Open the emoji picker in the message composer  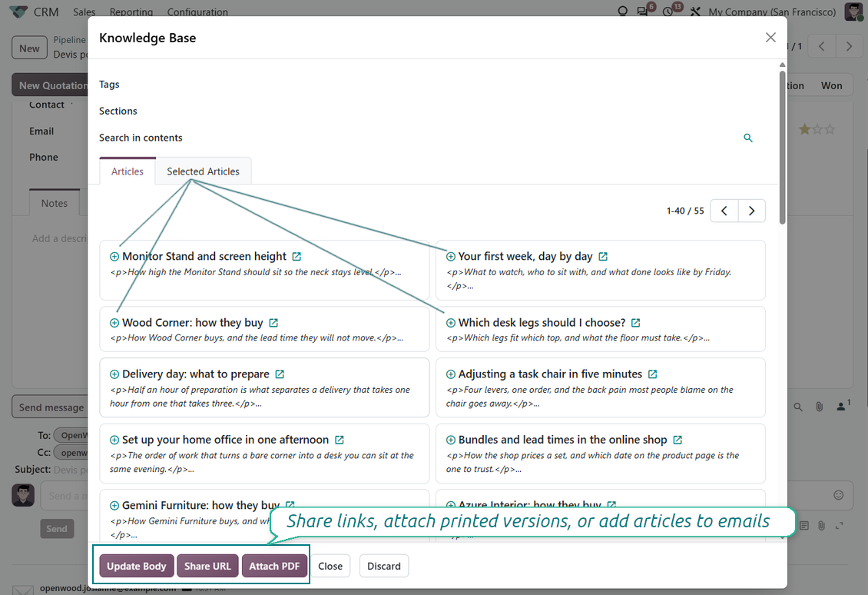(839, 495)
